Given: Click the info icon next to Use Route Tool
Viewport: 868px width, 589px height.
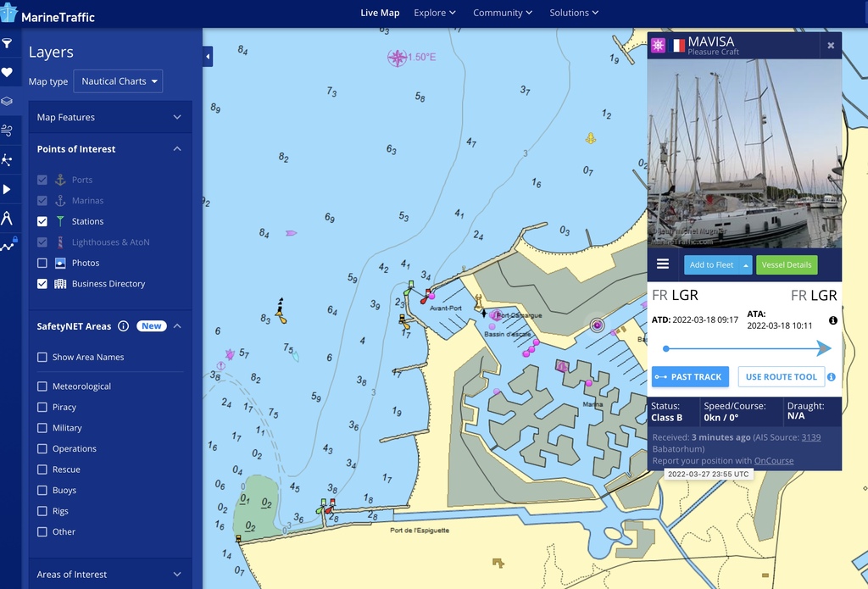Looking at the screenshot, I should point(831,377).
